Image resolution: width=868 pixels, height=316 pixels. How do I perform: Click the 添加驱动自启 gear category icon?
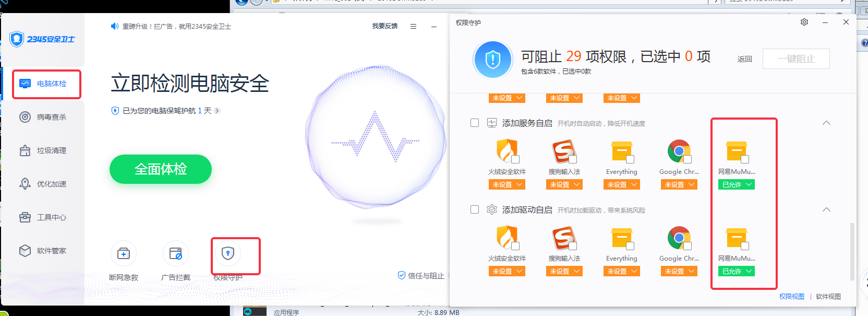point(491,209)
